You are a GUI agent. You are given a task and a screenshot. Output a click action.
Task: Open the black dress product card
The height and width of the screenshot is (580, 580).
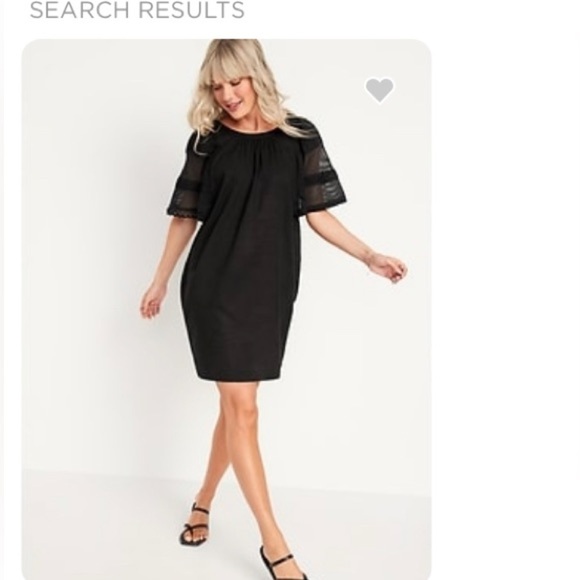pos(226,309)
